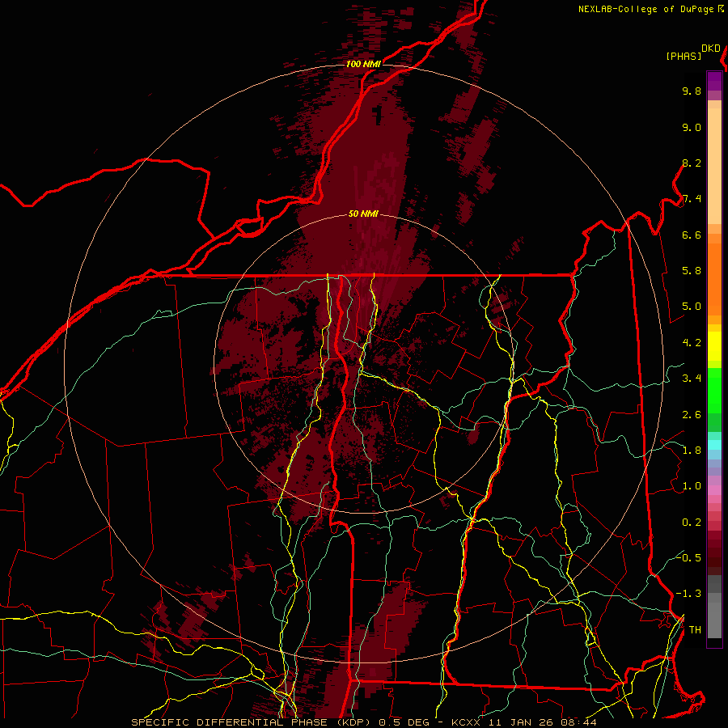Click the 5.0 colorbar value
This screenshot has width=728, height=728.
tap(692, 307)
